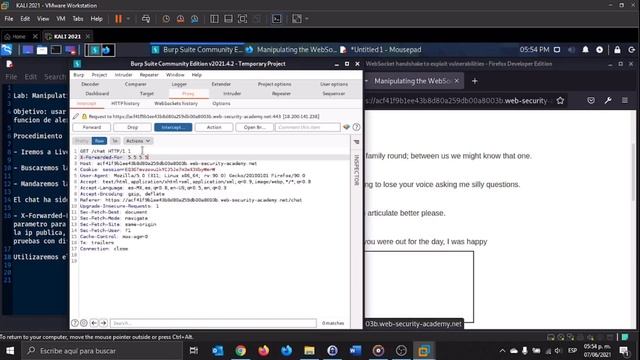Open Google Chrome from Windows taskbar
Screen dimensions: 640x360
tap(240, 351)
